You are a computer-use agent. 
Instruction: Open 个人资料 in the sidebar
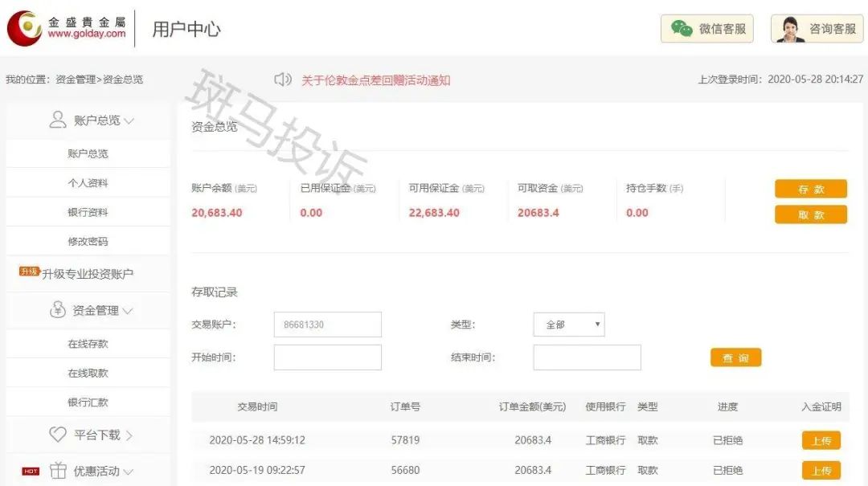(88, 183)
